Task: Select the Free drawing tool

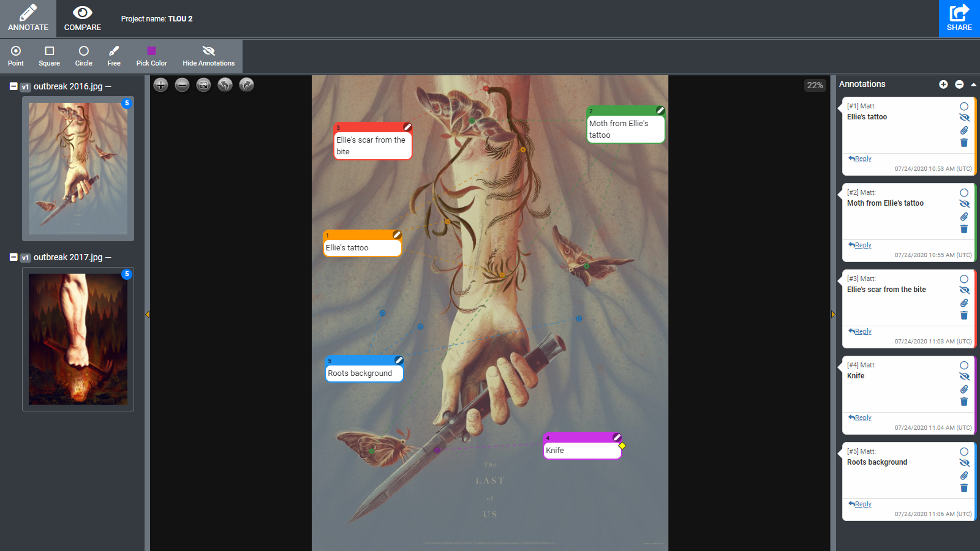Action: point(114,56)
